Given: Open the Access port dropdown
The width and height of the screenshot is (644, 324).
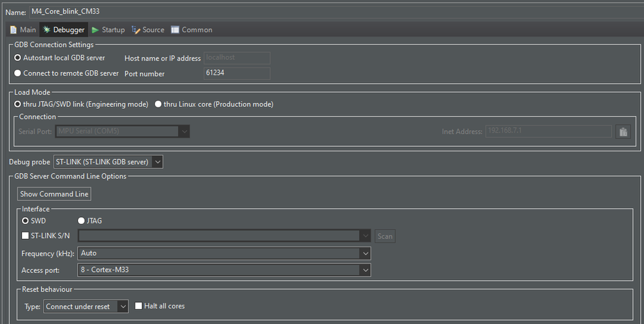Looking at the screenshot, I should (x=224, y=270).
